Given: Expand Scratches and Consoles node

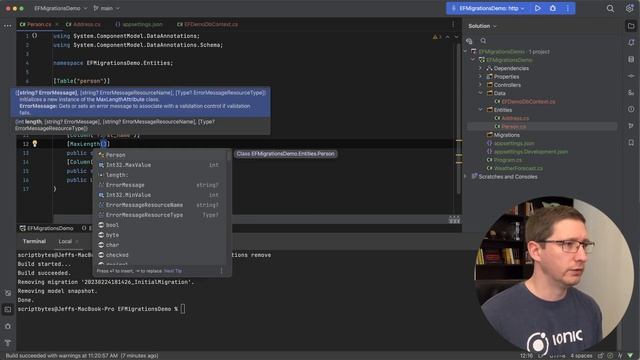Looking at the screenshot, I should tap(465, 176).
